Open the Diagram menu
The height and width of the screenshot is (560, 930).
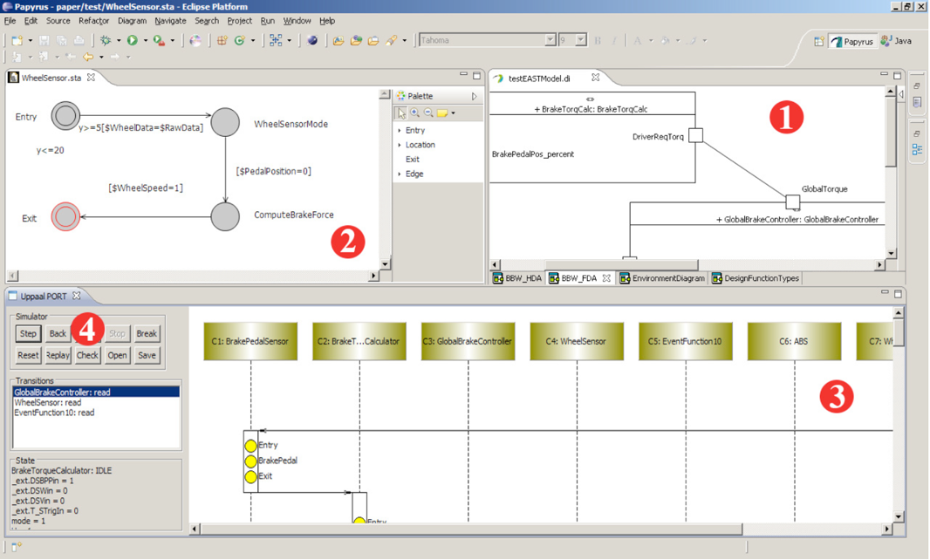(132, 21)
